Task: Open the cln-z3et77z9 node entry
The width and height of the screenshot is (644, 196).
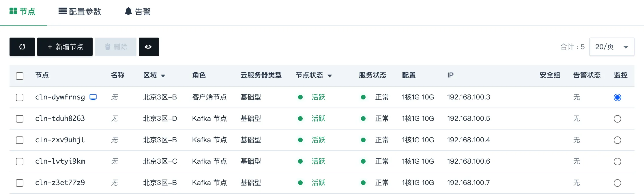Action: (60, 183)
